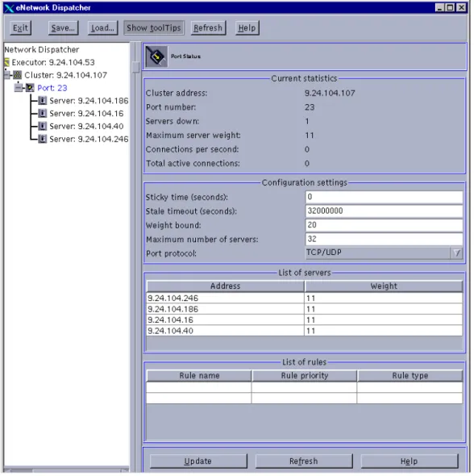Click the Sticky time input field
474x476 pixels.
click(384, 197)
